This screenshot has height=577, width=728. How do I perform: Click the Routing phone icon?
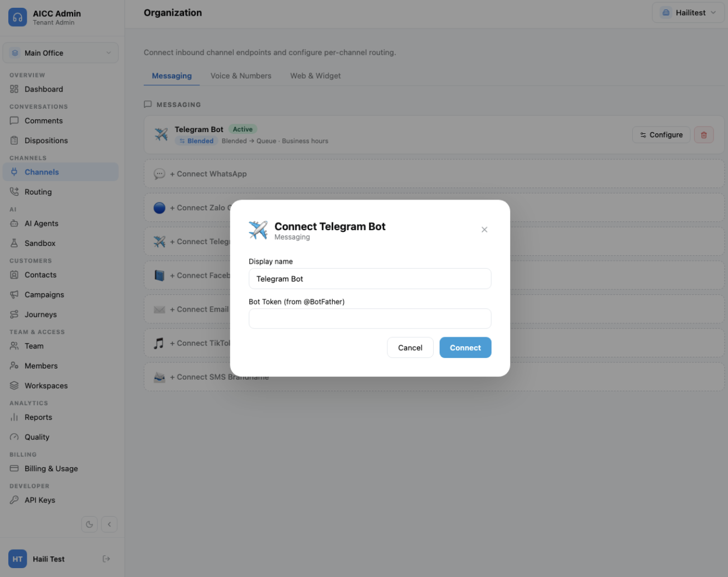14,192
